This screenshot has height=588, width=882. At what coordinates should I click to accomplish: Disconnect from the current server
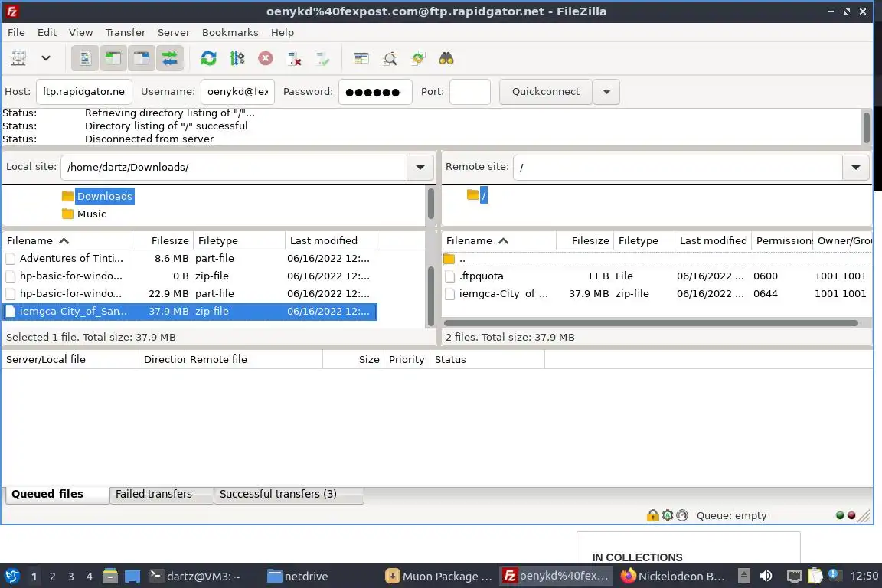click(294, 58)
